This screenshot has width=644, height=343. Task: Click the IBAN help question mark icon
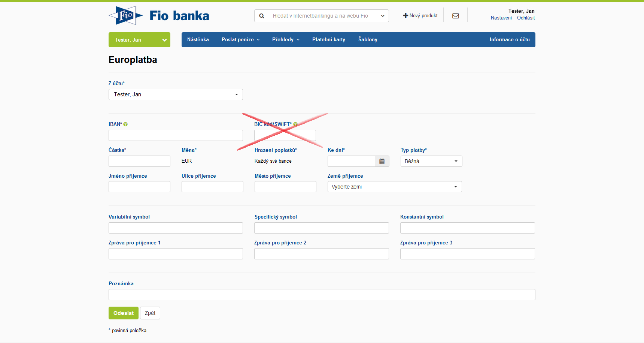(x=125, y=124)
